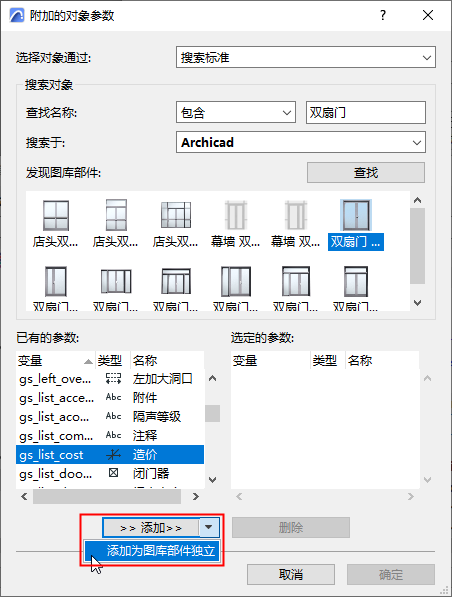Click the Abc type icon beside 注释

(x=113, y=435)
